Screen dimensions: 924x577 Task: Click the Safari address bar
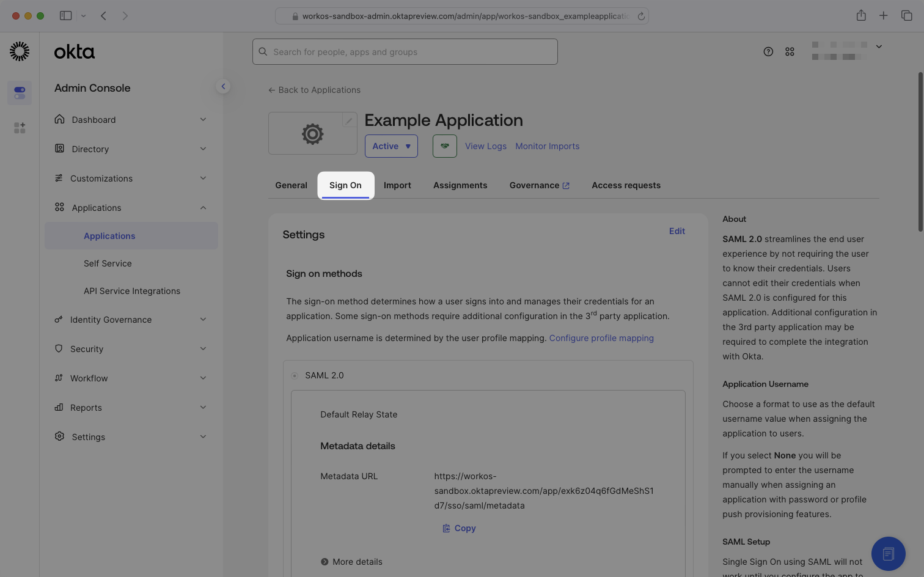pyautogui.click(x=462, y=17)
